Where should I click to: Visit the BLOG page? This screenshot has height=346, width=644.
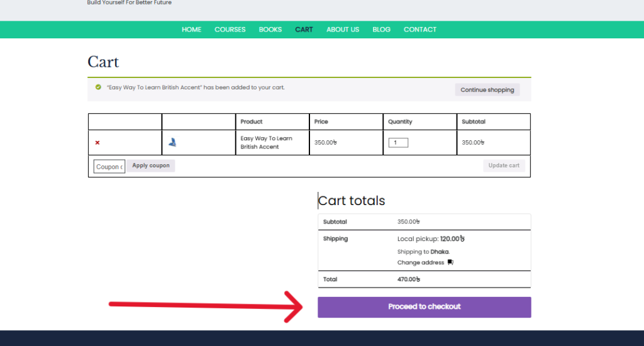pos(382,30)
